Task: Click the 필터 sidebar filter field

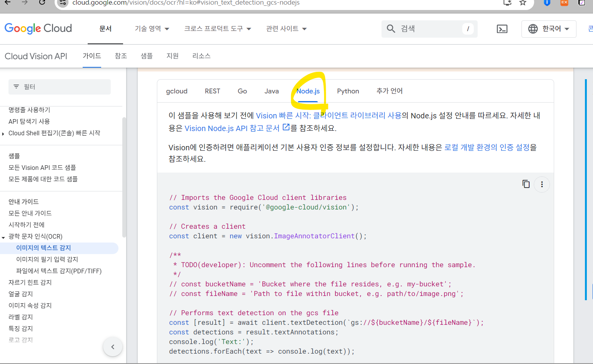Action: coord(60,87)
